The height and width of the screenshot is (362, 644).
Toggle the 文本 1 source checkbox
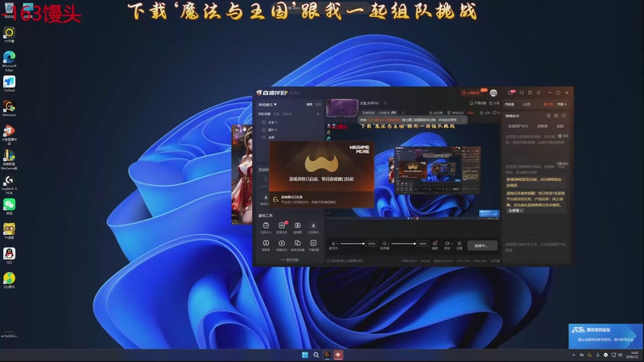[x=264, y=122]
